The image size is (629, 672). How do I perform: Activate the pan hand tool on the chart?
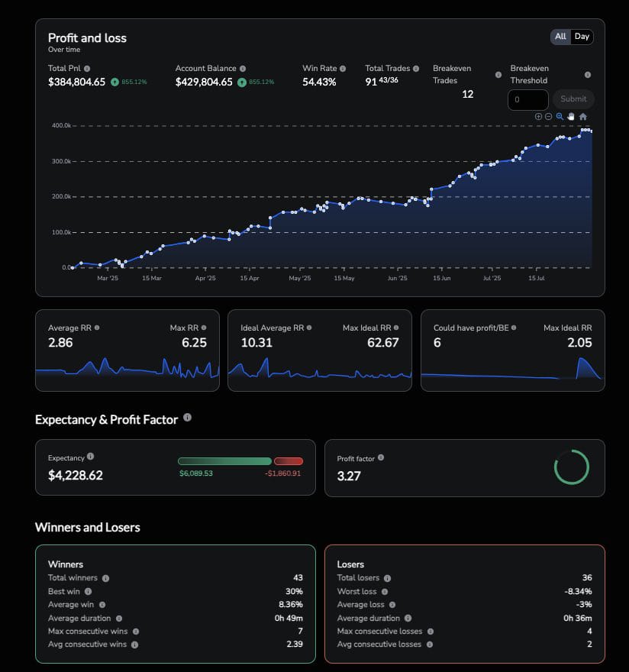click(x=571, y=116)
